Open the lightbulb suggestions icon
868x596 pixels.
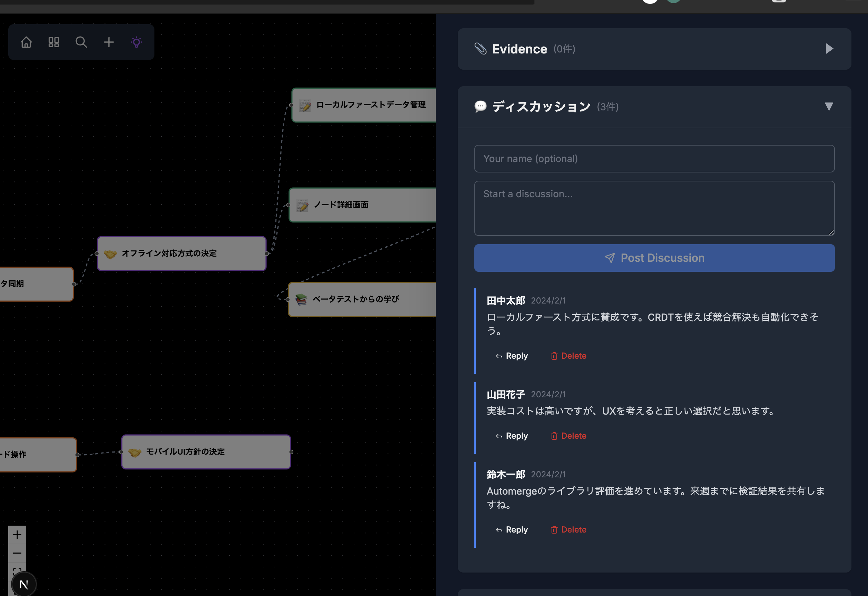point(136,42)
